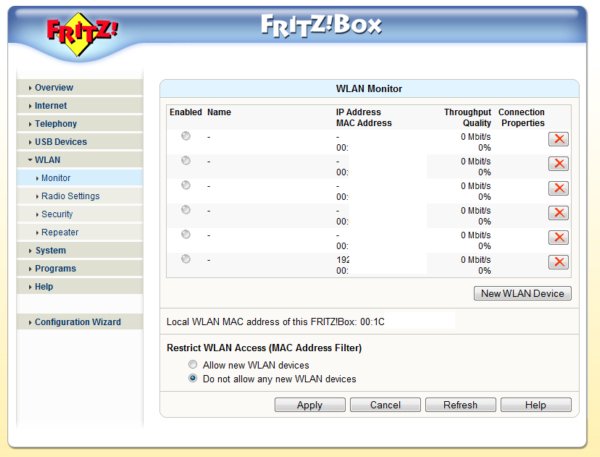Expand the Internet menu section

(51, 106)
